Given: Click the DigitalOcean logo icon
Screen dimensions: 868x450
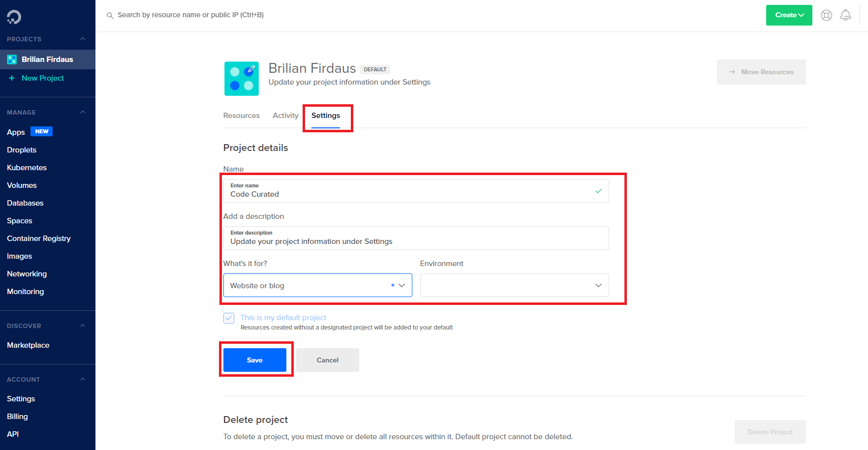Looking at the screenshot, I should (14, 17).
